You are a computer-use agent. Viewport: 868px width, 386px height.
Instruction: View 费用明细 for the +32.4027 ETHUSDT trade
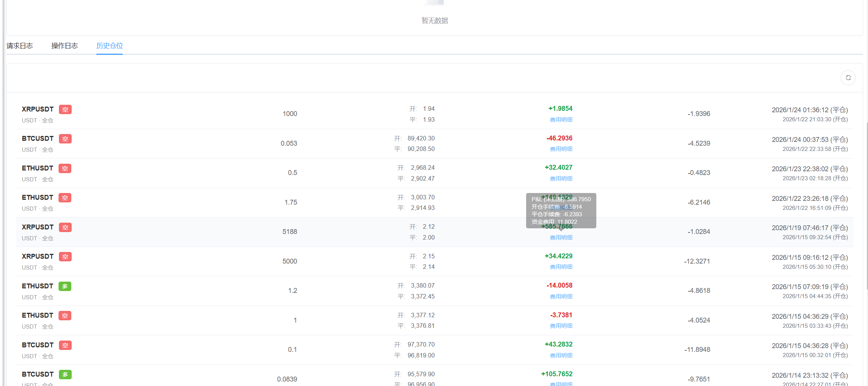click(x=561, y=179)
